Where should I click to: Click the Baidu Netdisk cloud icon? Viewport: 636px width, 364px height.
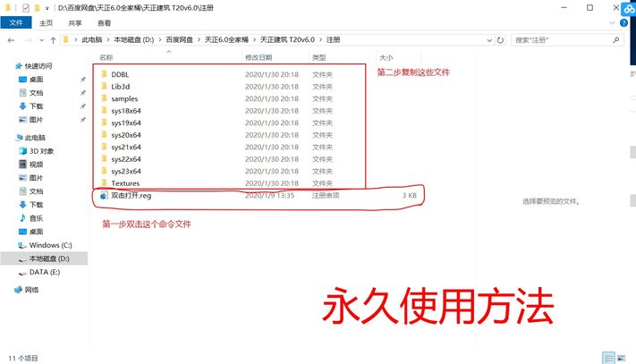coord(629,9)
